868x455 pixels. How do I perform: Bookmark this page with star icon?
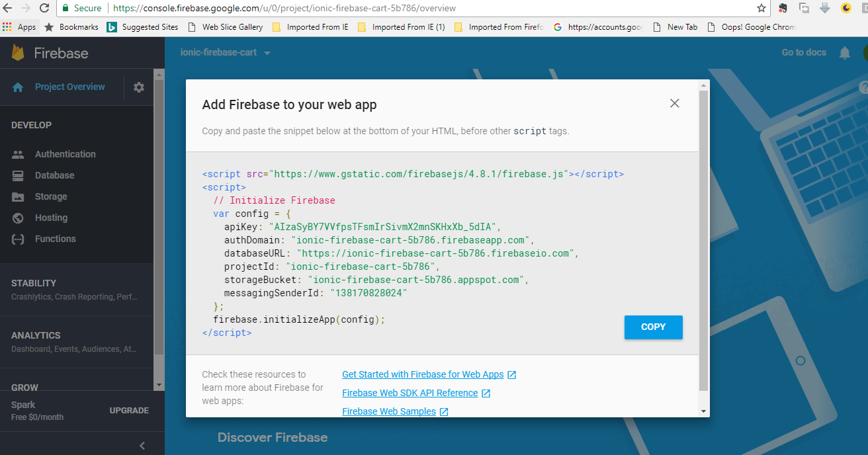(761, 9)
